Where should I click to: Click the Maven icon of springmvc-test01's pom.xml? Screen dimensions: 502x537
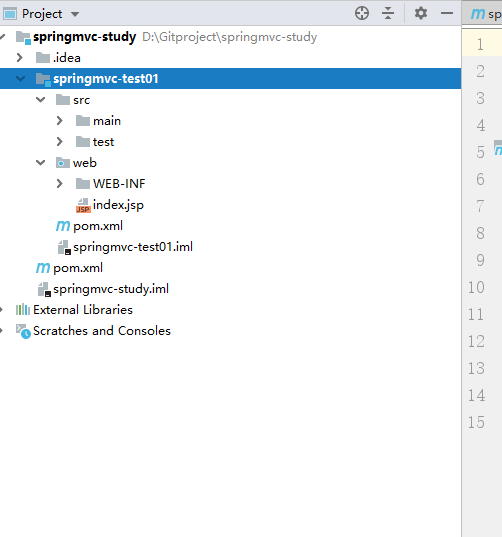(x=63, y=226)
